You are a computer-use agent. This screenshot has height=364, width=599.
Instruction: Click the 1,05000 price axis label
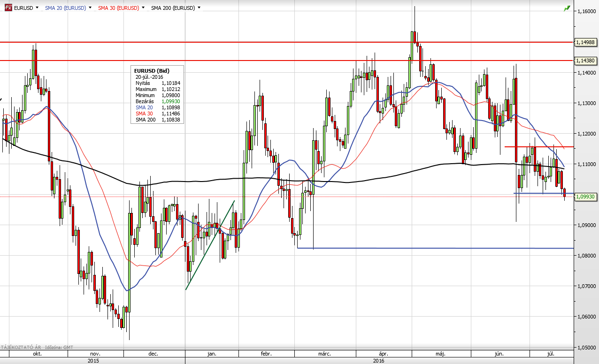point(587,348)
